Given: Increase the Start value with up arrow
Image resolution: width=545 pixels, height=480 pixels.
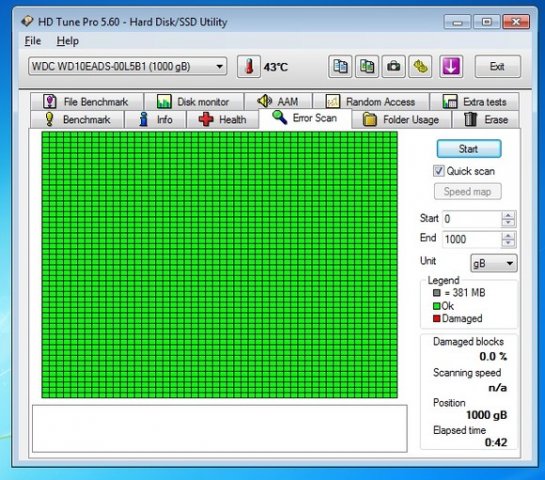Looking at the screenshot, I should click(x=508, y=215).
